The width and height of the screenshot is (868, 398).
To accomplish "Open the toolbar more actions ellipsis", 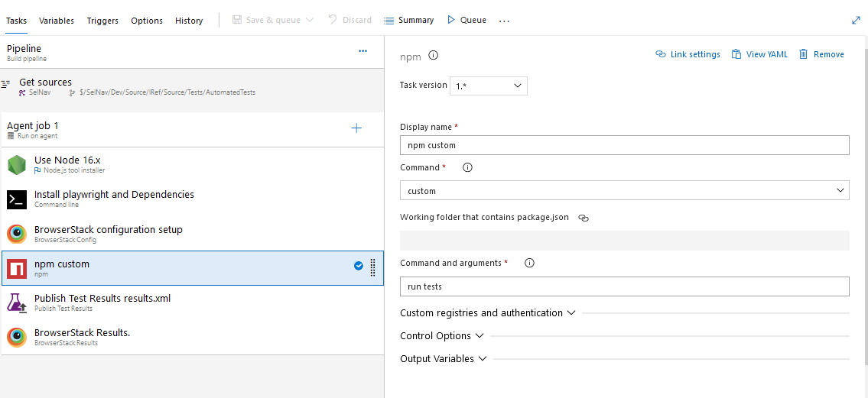I will [504, 21].
